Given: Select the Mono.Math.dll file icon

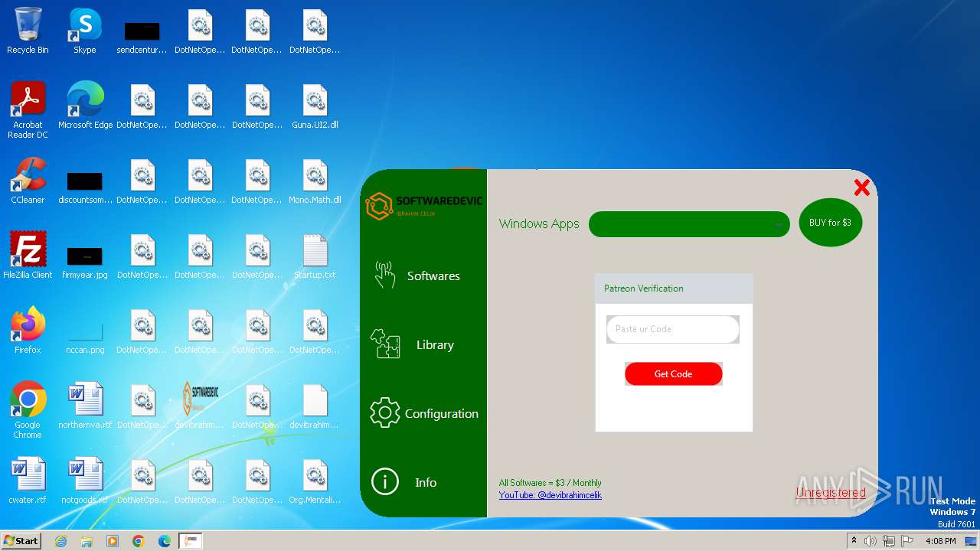Looking at the screenshot, I should 315,181.
